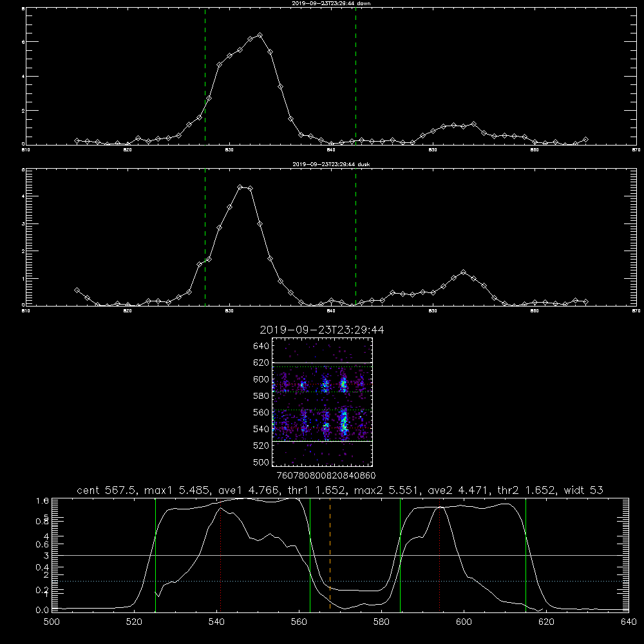Click the secondary peak point in dawn plot

point(473,124)
